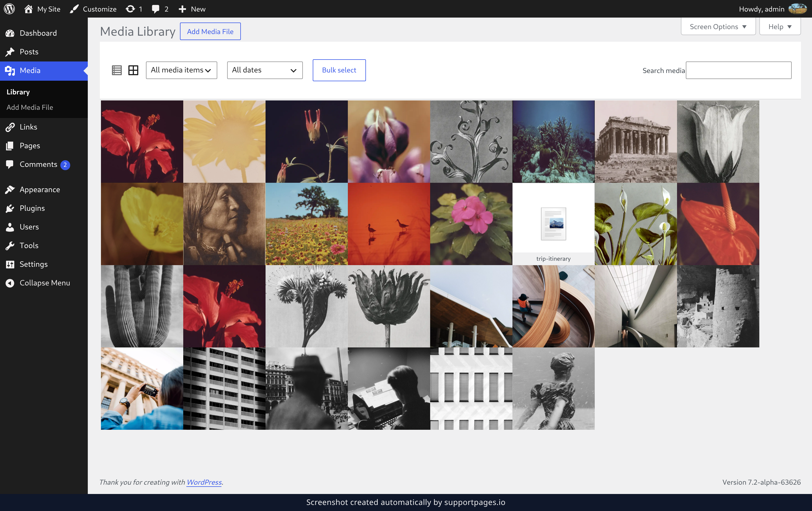This screenshot has width=812, height=511.
Task: Select the underwater coral thumbnail
Action: pyautogui.click(x=553, y=142)
